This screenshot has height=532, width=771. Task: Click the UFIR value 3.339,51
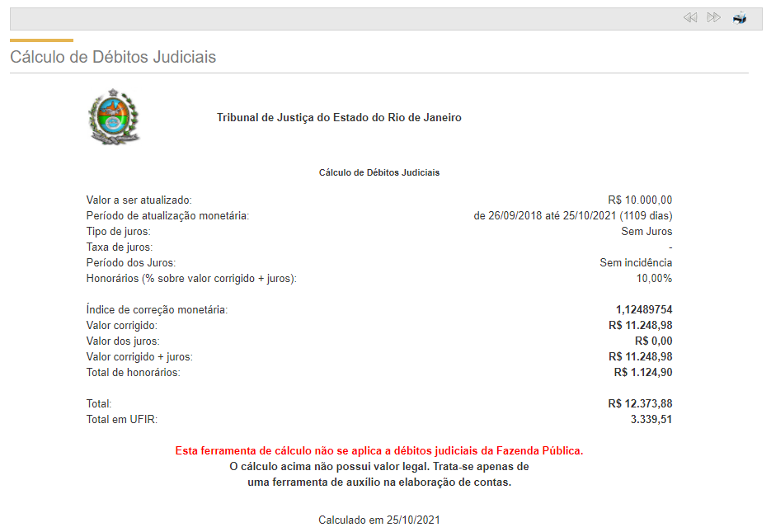tap(651, 420)
